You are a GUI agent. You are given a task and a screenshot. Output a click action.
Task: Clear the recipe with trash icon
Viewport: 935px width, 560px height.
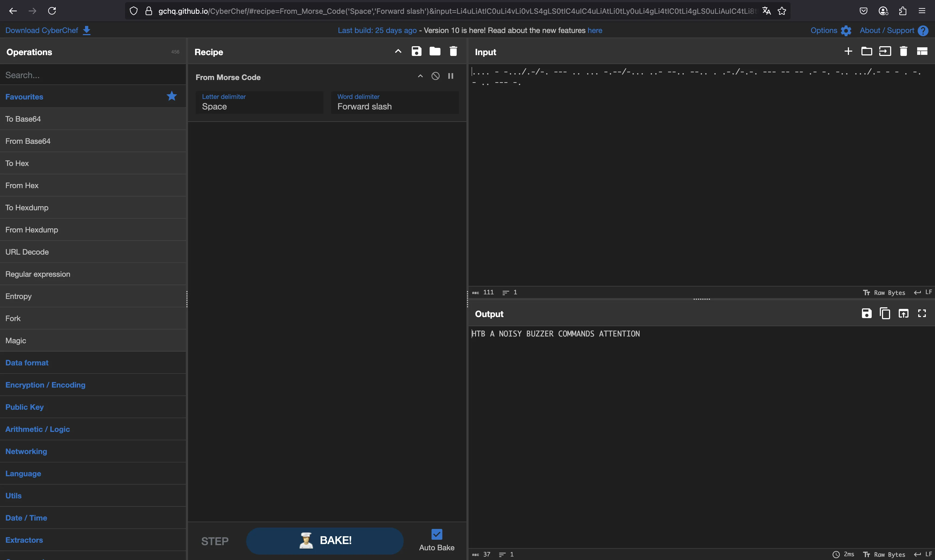[453, 51]
